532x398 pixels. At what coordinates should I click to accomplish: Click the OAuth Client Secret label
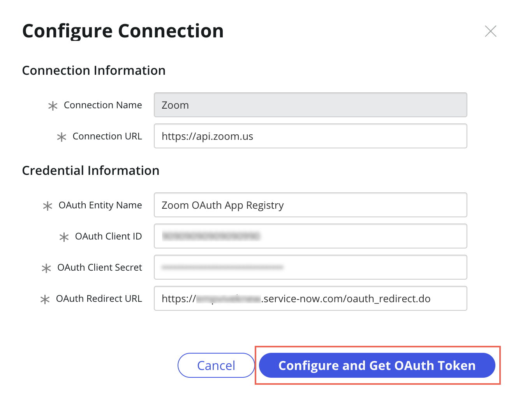click(x=100, y=268)
